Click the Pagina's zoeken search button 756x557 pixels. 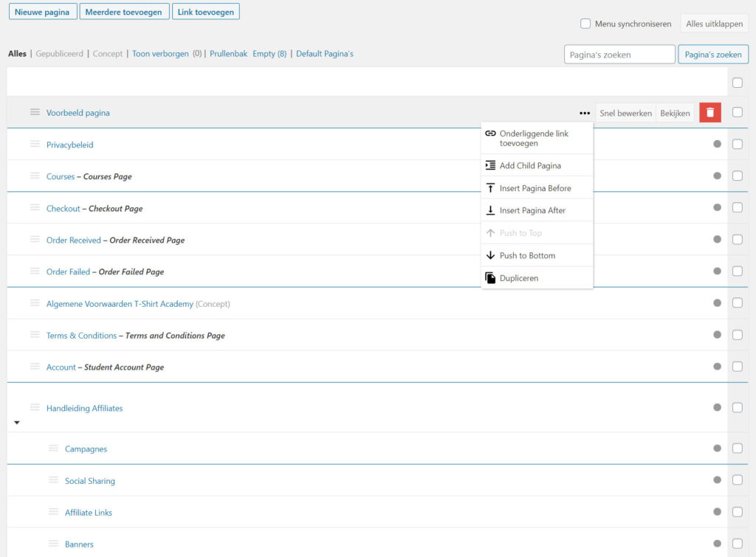click(x=713, y=55)
